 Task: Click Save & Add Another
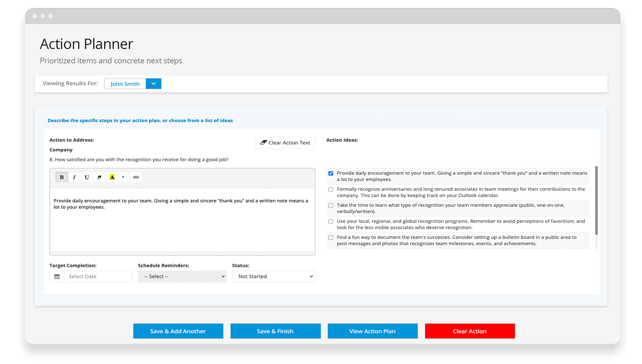click(x=178, y=331)
